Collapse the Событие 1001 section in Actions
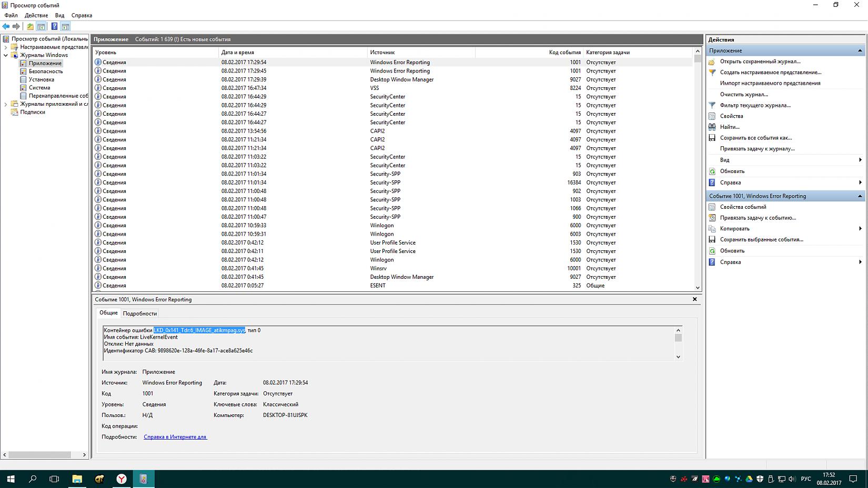This screenshot has height=488, width=868. [x=860, y=196]
